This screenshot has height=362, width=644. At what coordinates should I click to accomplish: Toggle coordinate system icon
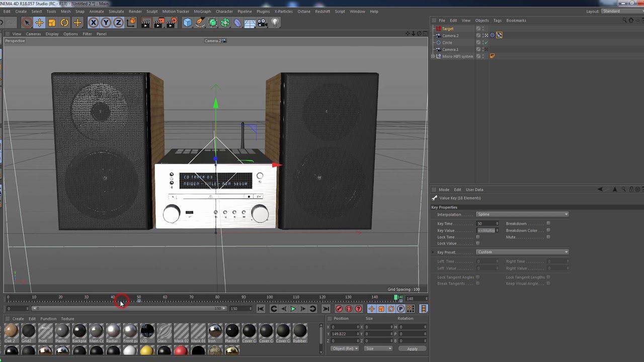(131, 23)
